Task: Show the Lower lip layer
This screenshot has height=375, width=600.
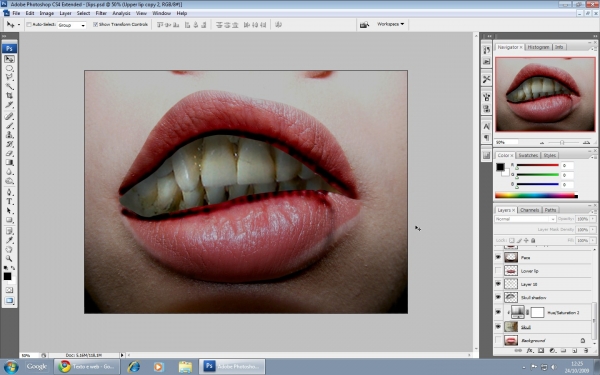Action: pyautogui.click(x=498, y=271)
